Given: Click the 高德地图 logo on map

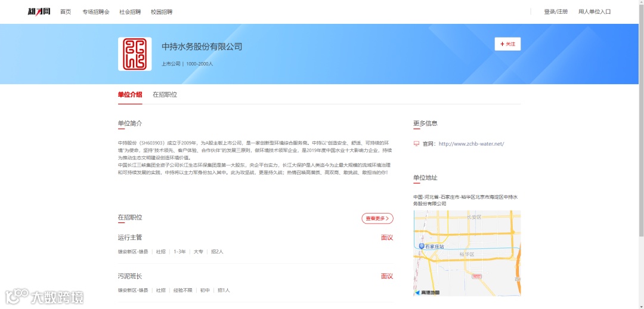Looking at the screenshot, I should [427, 292].
